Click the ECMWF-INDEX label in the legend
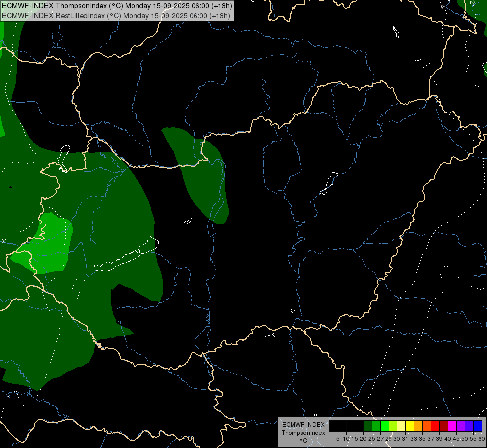Image resolution: width=487 pixels, height=448 pixels. pos(303,425)
